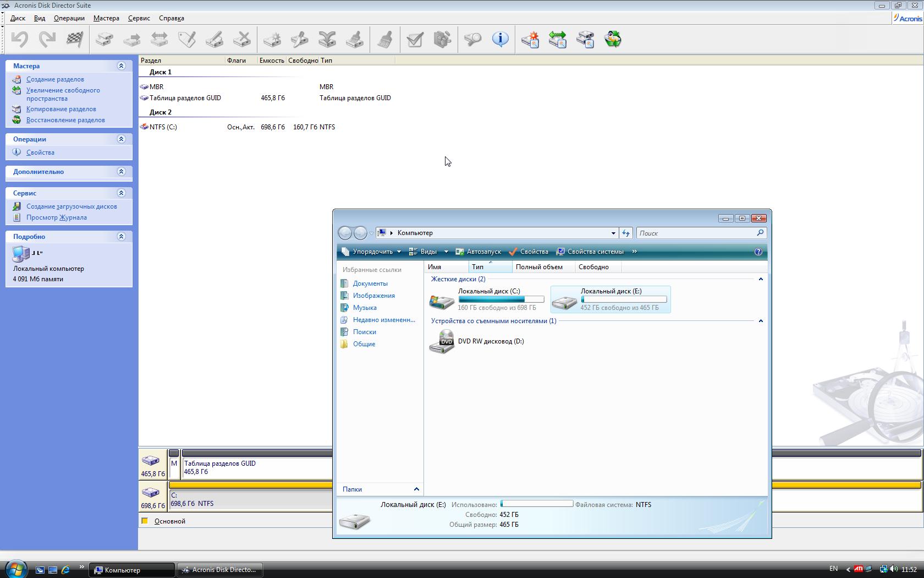Click the Explore magnifier toolbar icon

473,39
